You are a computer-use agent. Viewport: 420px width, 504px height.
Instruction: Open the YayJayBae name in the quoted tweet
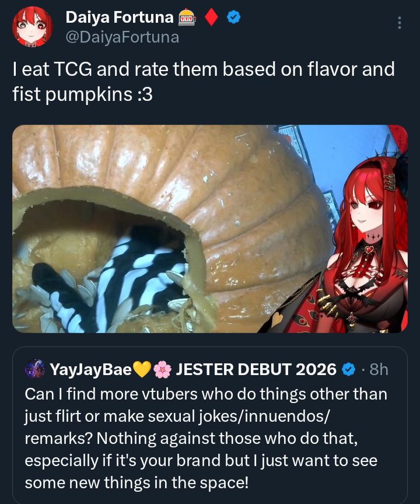pyautogui.click(x=90, y=369)
